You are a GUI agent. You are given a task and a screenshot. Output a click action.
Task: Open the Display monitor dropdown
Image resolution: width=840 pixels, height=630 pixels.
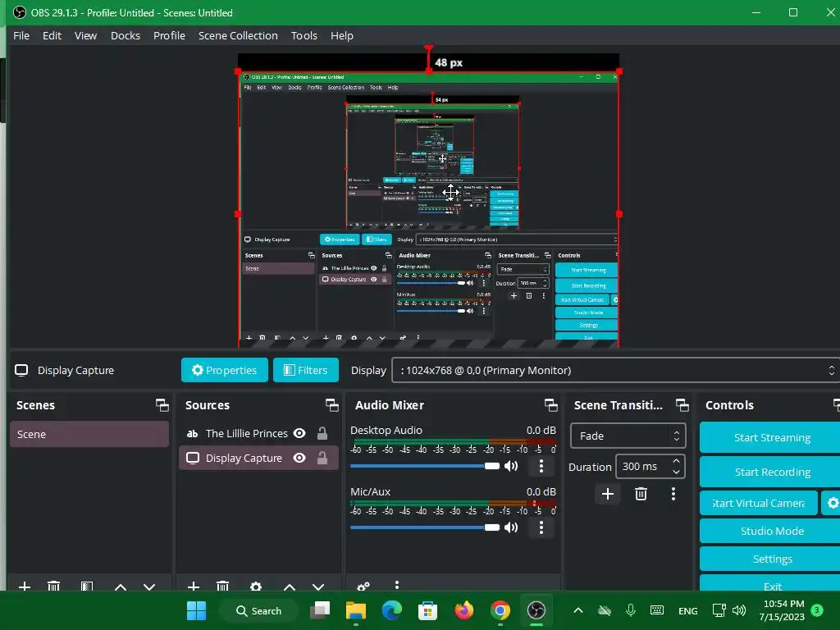(616, 370)
